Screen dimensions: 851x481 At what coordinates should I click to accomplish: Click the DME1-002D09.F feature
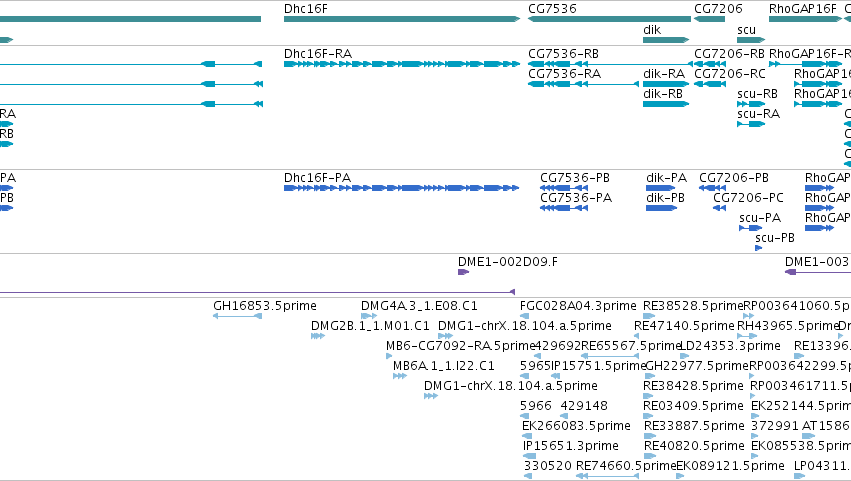point(463,272)
